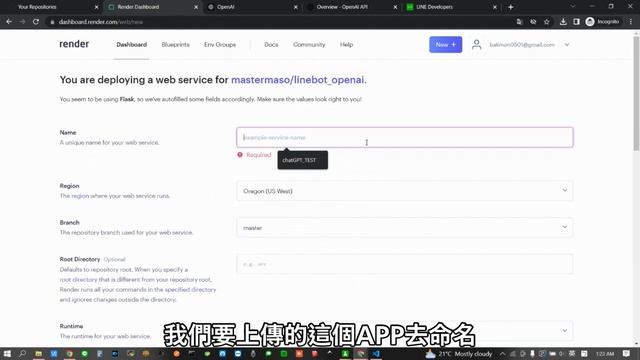The width and height of the screenshot is (640, 360).
Task: Focus the service Name input field
Action: pos(404,137)
